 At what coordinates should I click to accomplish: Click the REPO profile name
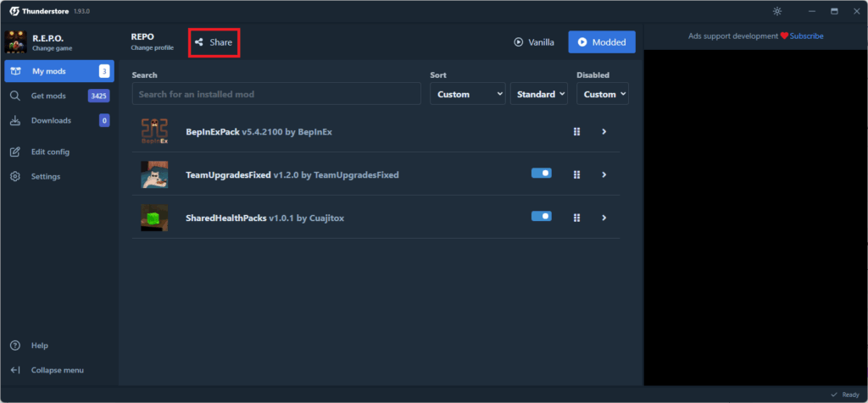coord(142,37)
